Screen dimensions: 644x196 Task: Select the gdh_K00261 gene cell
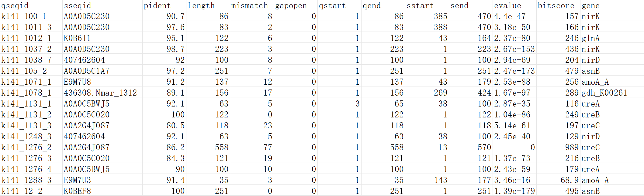pyautogui.click(x=612, y=93)
